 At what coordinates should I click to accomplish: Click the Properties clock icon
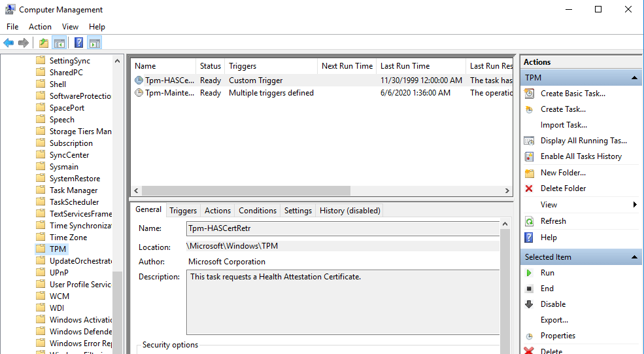(530, 336)
